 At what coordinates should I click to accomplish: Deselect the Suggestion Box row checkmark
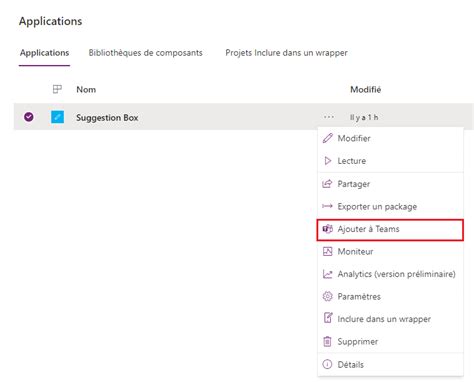point(29,117)
